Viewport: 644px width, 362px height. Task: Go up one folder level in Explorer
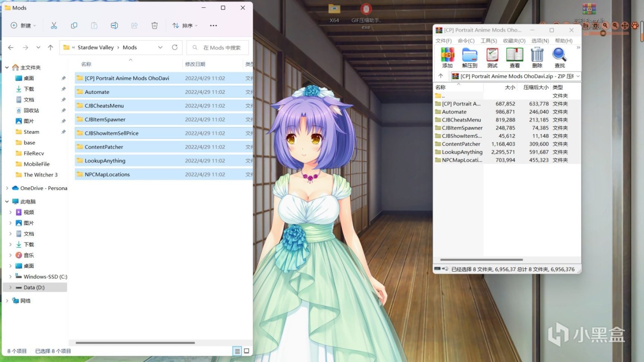click(x=51, y=48)
